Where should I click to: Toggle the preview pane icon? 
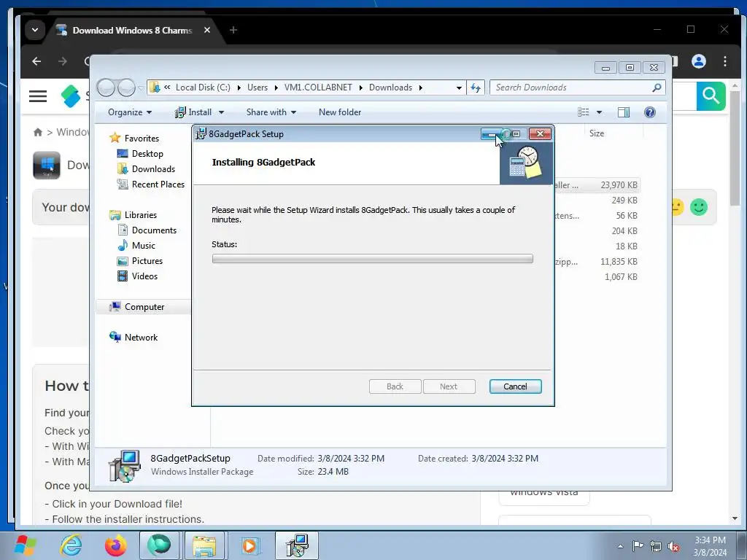[623, 112]
